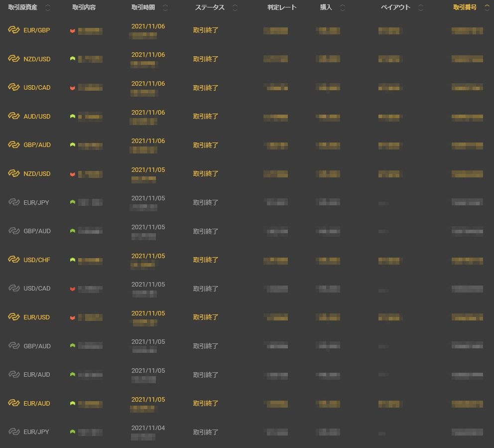Image resolution: width=494 pixels, height=448 pixels.
Task: Click the EUR/GBP currency pair icon
Action: tap(13, 30)
